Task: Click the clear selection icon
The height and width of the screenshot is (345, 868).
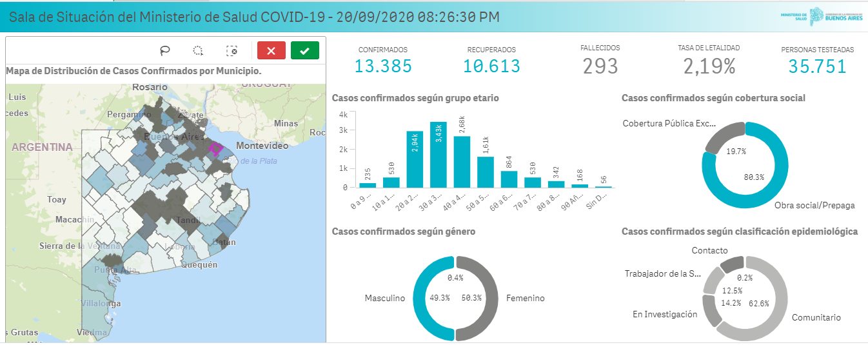Action: click(x=232, y=51)
